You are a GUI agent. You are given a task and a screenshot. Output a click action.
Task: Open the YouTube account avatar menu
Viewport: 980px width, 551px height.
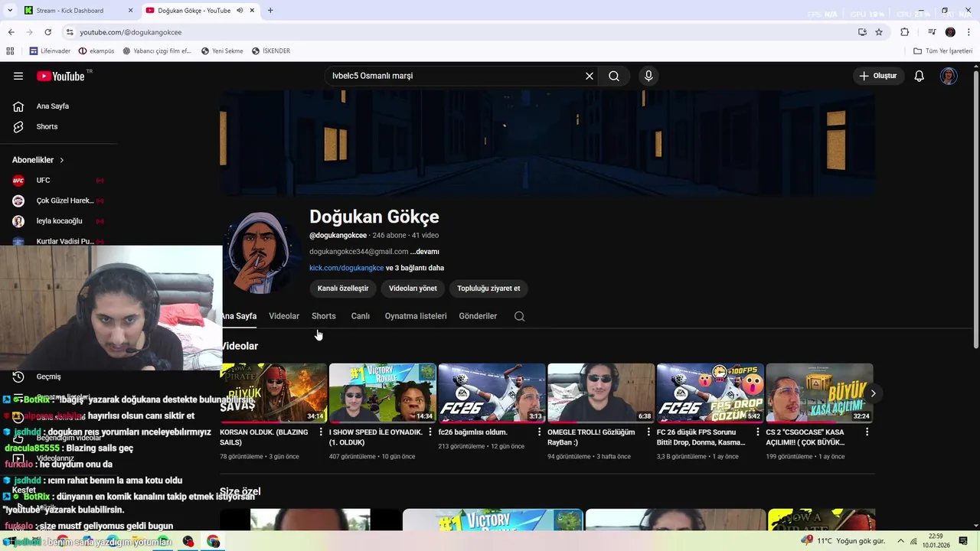tap(949, 76)
